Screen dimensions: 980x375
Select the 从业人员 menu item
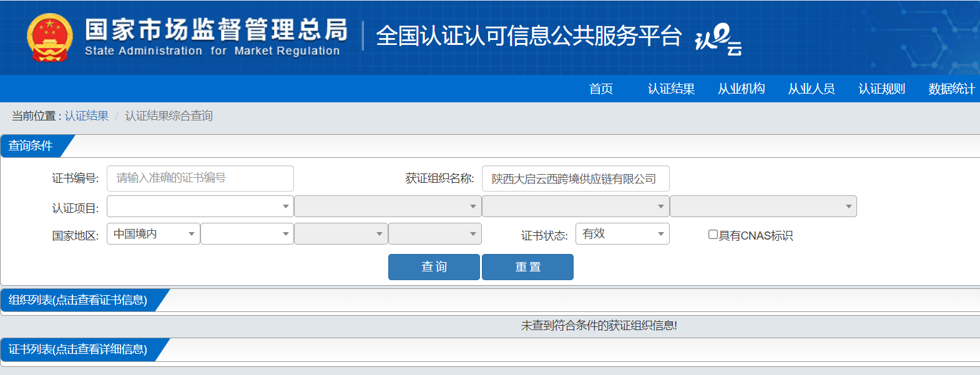click(x=811, y=89)
